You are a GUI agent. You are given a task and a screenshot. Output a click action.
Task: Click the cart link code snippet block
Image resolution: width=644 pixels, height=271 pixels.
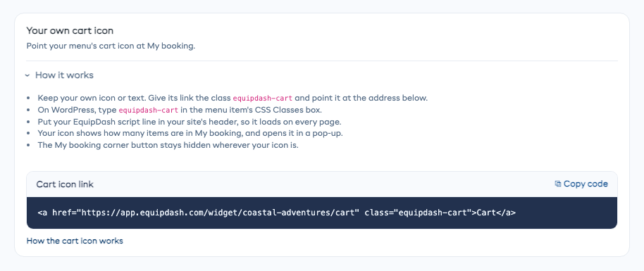(322, 213)
